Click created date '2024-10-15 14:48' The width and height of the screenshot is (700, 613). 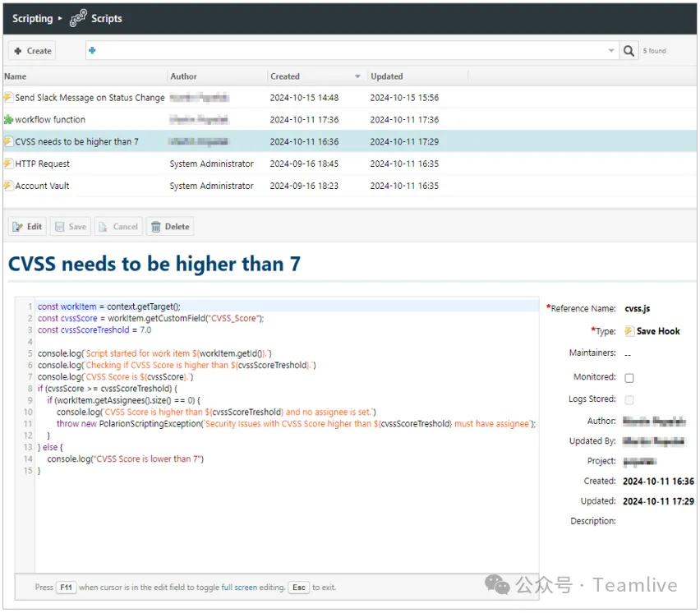coord(304,97)
